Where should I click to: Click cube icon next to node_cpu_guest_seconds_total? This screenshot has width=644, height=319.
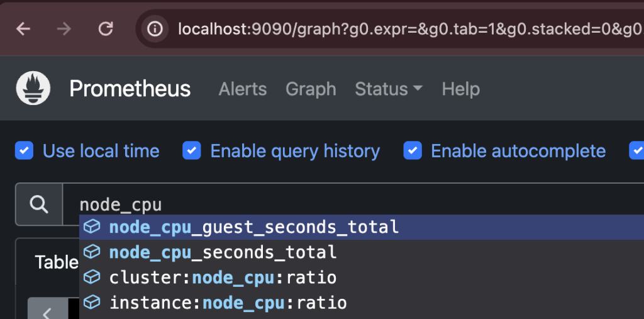[92, 227]
